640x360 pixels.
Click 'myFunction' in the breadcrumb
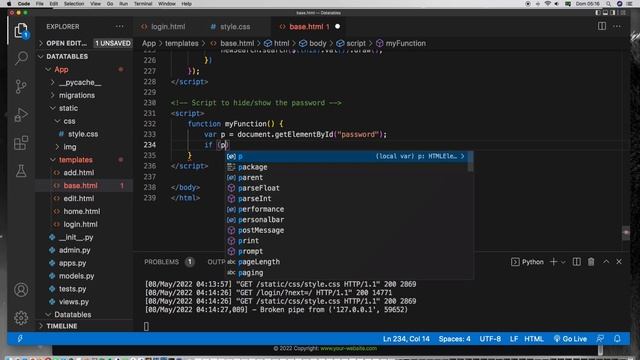[406, 43]
